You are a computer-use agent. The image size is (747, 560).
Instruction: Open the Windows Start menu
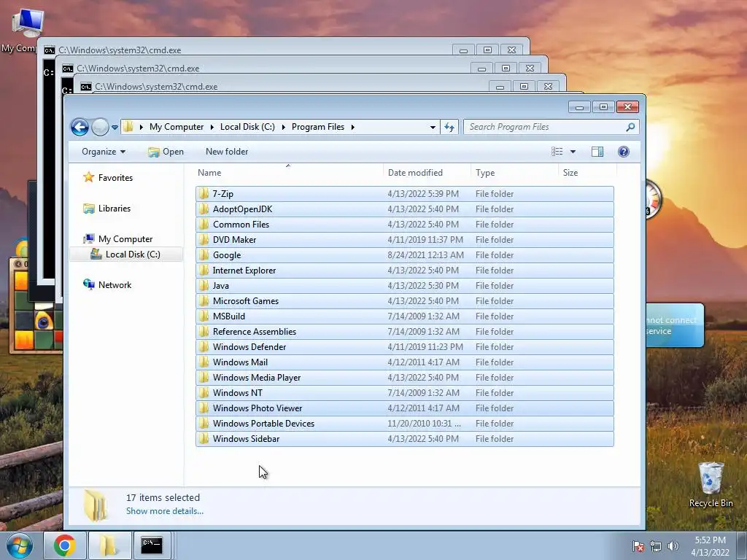(x=20, y=545)
